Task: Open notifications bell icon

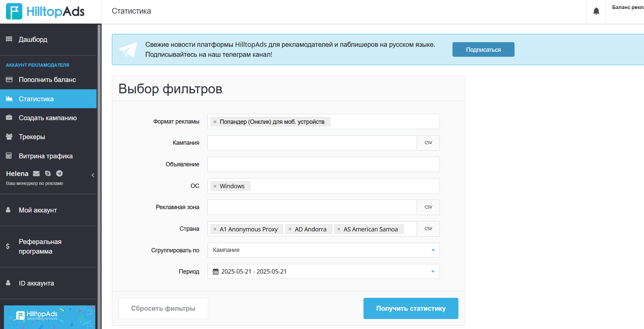Action: [596, 11]
